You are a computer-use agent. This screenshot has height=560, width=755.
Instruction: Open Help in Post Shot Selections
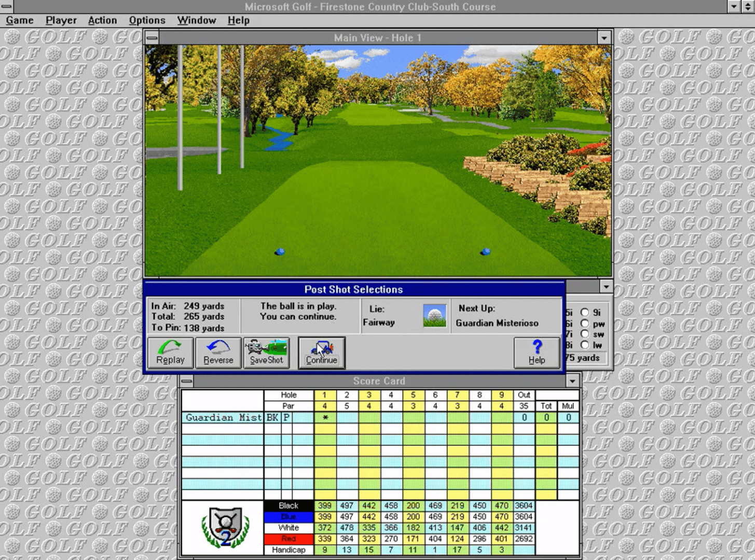click(537, 353)
